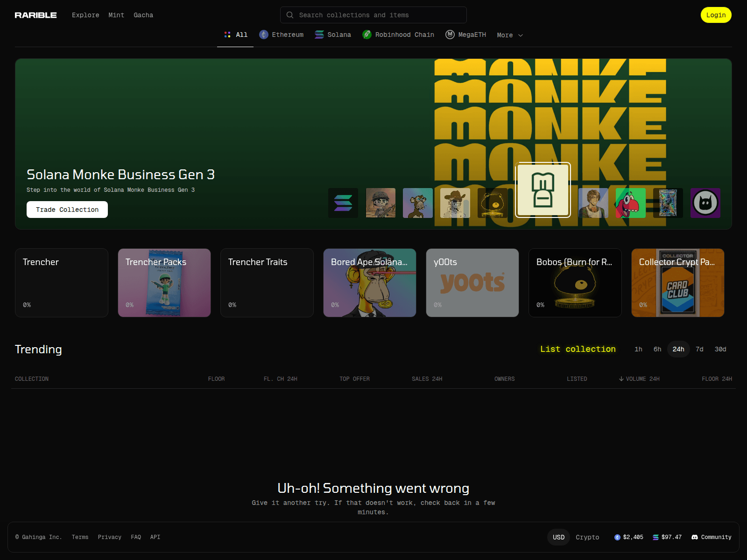The image size is (747, 560).
Task: Focus the search collections and items field
Action: tap(373, 15)
